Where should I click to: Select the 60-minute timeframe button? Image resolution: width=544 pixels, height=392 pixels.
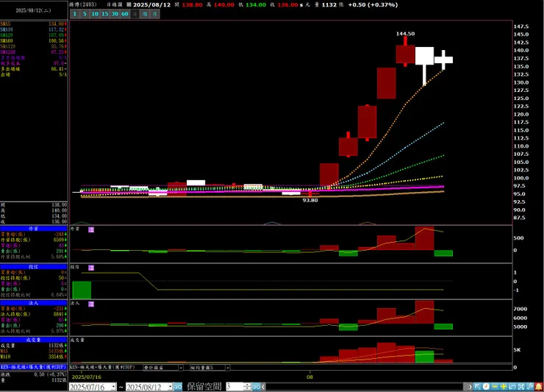coord(125,14)
